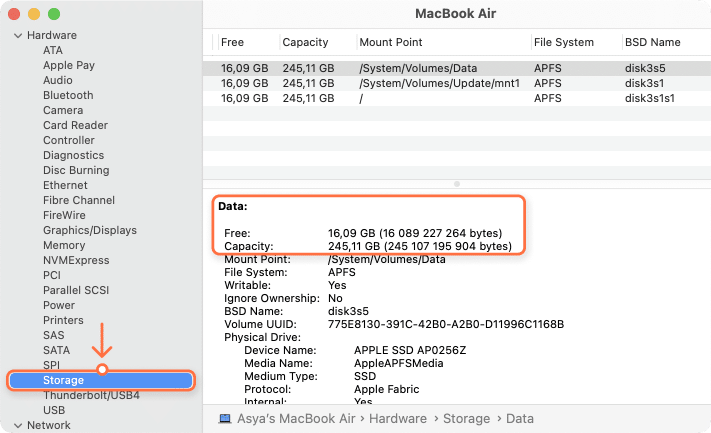Go to Asya's MacBook Air in path bar
Screen dimensions: 711x433
[x=296, y=418]
